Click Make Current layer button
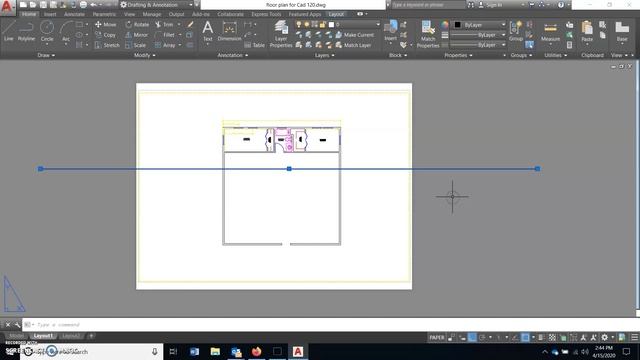 tap(354, 35)
